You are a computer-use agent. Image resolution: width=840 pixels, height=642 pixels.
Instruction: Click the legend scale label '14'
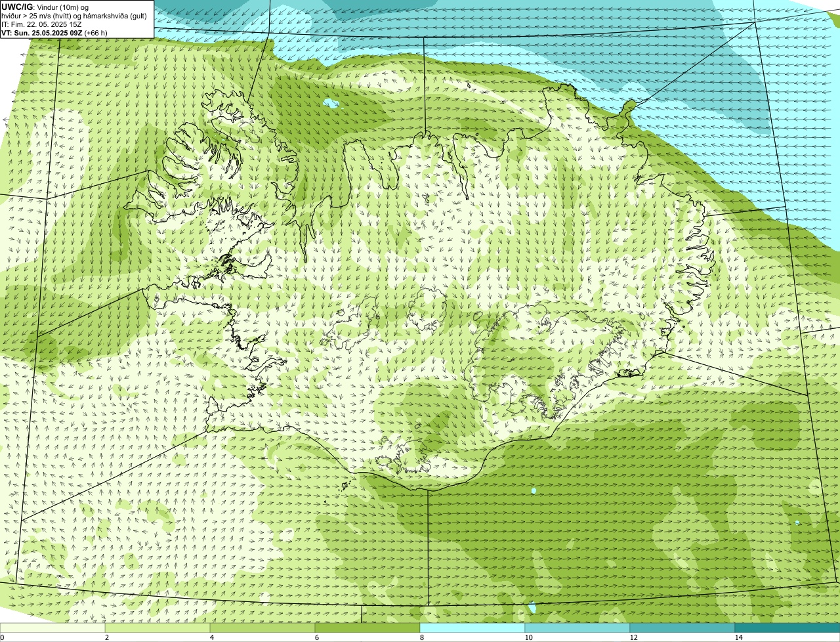click(x=738, y=637)
